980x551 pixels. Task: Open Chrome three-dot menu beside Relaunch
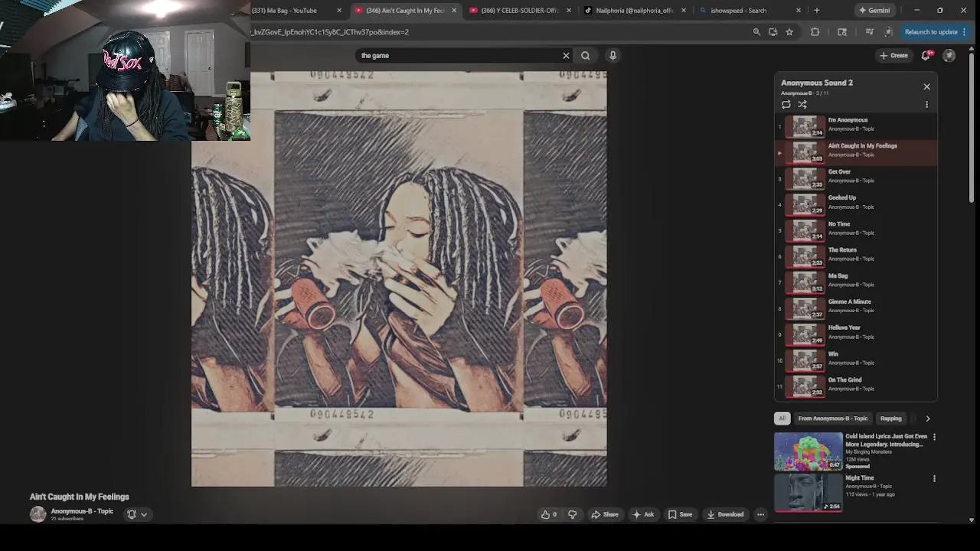click(x=965, y=32)
